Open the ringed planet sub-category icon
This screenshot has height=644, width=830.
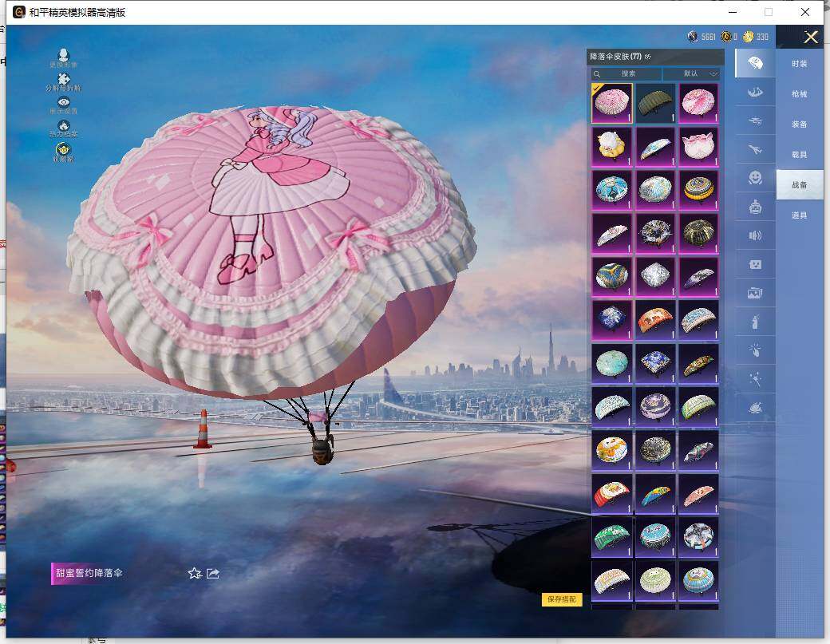click(755, 407)
